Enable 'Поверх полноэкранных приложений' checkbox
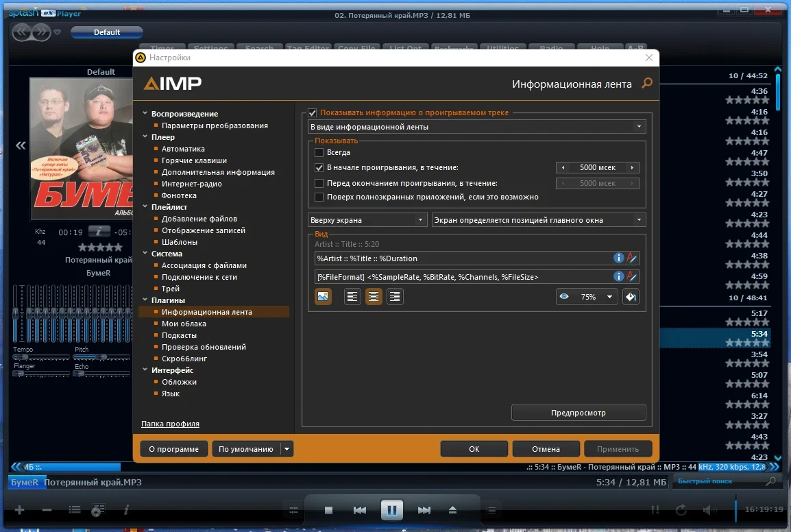This screenshot has width=791, height=532. click(319, 197)
